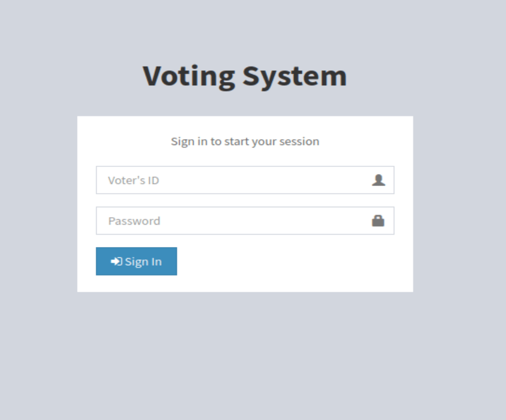Click the "Password" placeholder text
Viewport: 506px width, 420px height.
(x=134, y=221)
